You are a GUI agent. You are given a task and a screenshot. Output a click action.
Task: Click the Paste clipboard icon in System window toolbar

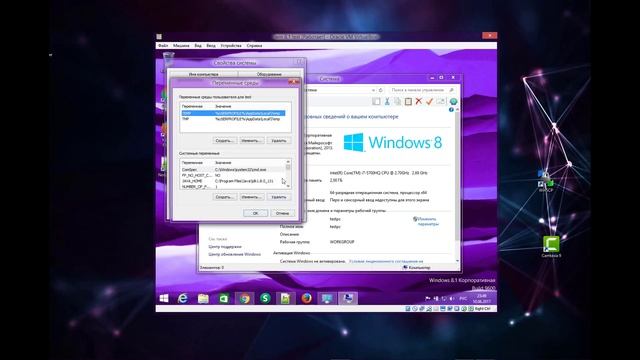[x=408, y=101]
